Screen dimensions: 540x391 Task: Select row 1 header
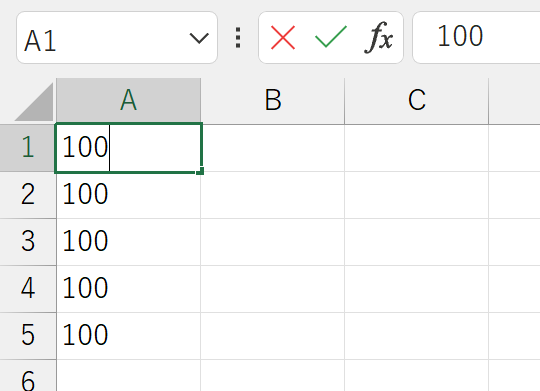point(28,147)
